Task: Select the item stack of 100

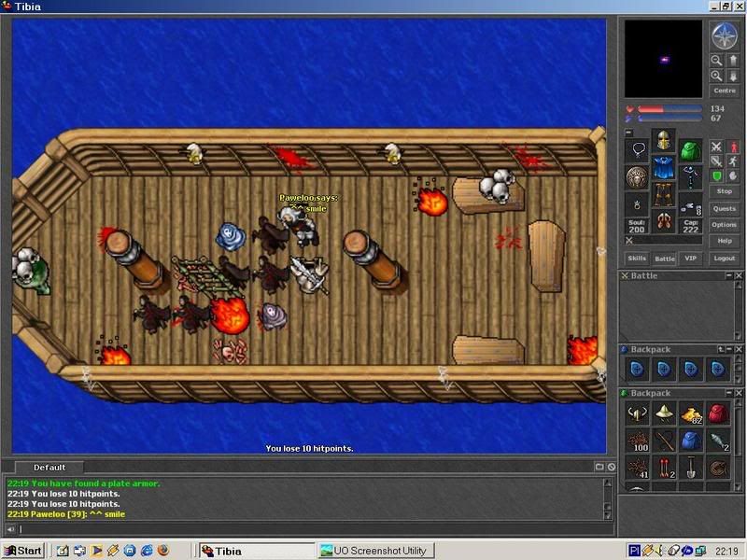Action: coord(637,441)
